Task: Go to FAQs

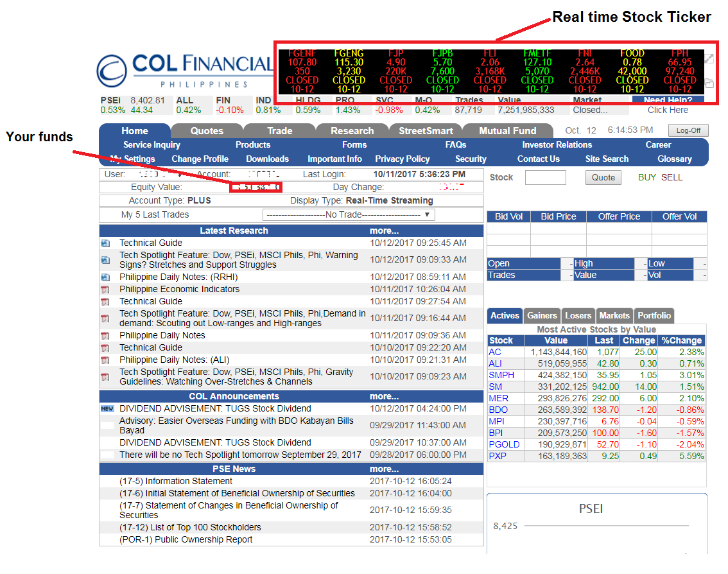Action: (455, 145)
